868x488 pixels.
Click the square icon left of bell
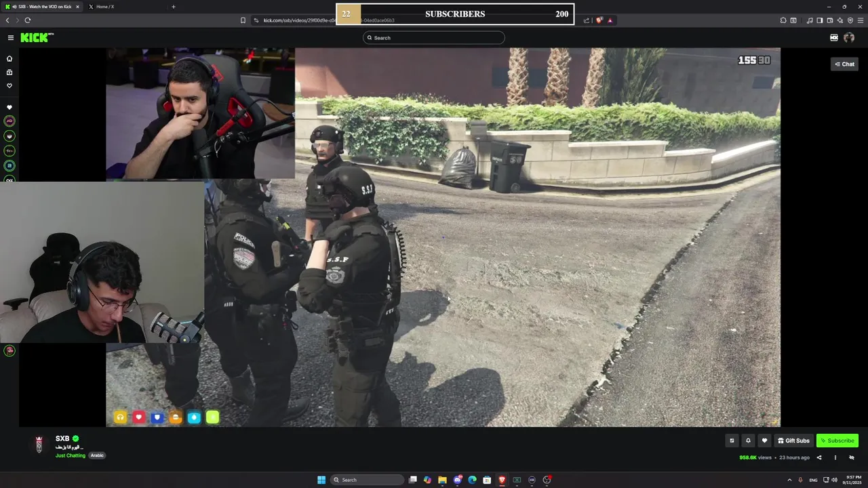tap(732, 441)
